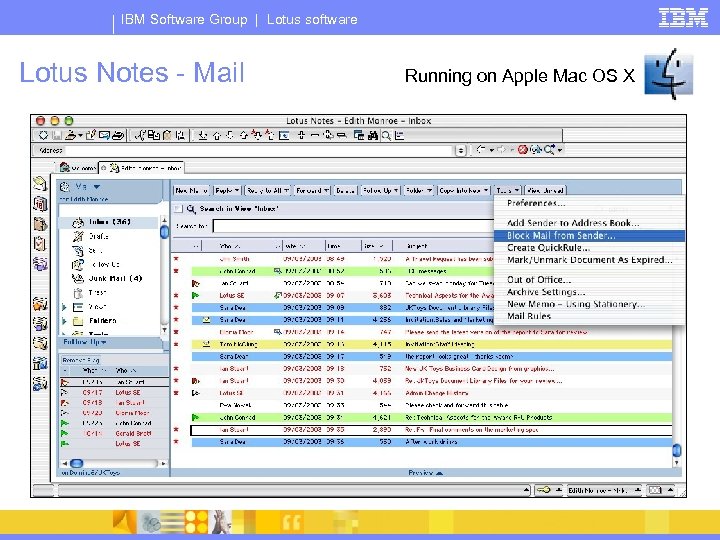This screenshot has height=540, width=720.
Task: Click the magnifier icon beside Search in View
Action: pos(191,209)
